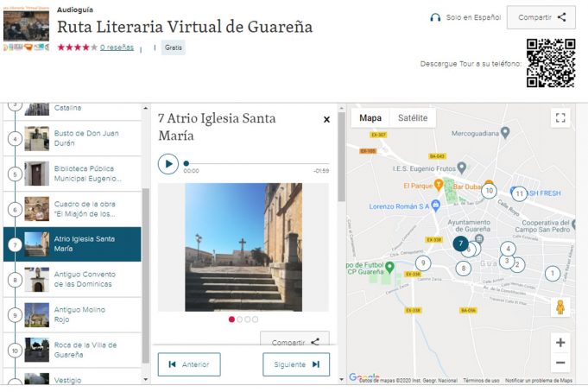The image size is (588, 392).
Task: Click the Siguiente button
Action: pyautogui.click(x=296, y=364)
